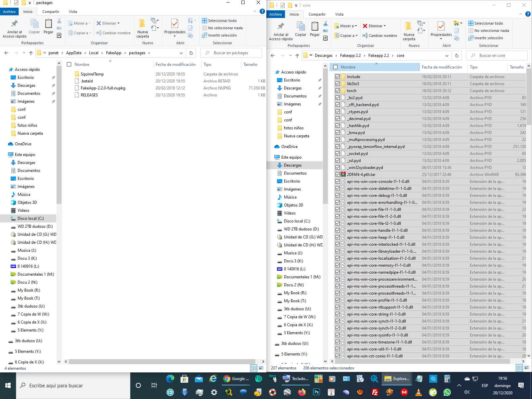Switch to the Compartir tab in packages window
The height and width of the screenshot is (399, 532).
click(x=51, y=12)
